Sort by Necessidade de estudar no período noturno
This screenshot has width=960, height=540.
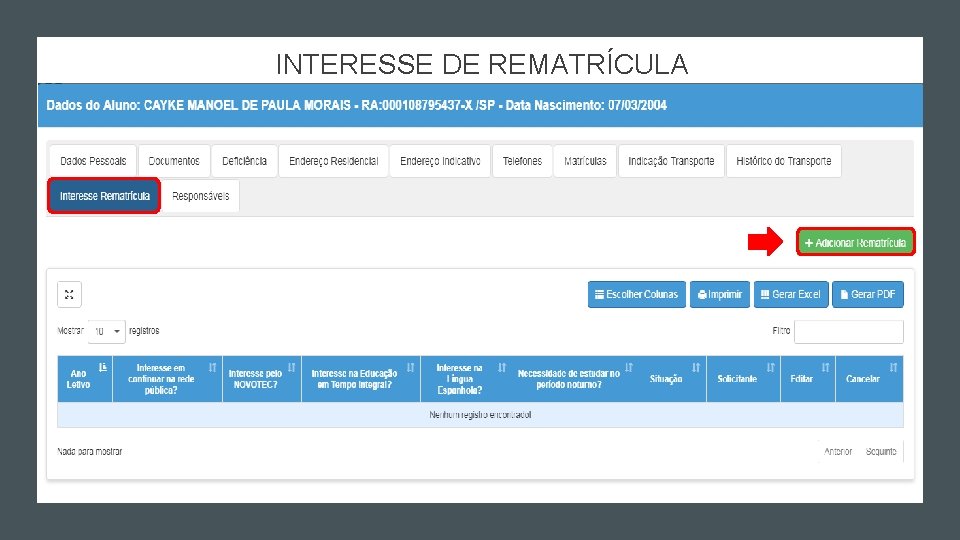pos(629,367)
